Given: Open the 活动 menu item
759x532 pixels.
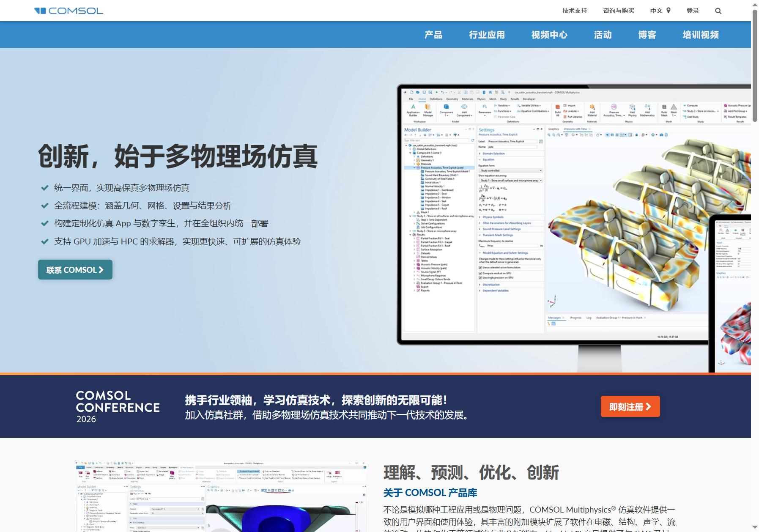Looking at the screenshot, I should [x=603, y=35].
